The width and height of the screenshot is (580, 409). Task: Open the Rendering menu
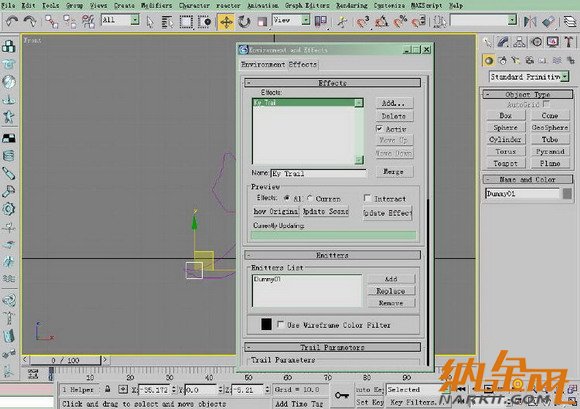click(351, 6)
